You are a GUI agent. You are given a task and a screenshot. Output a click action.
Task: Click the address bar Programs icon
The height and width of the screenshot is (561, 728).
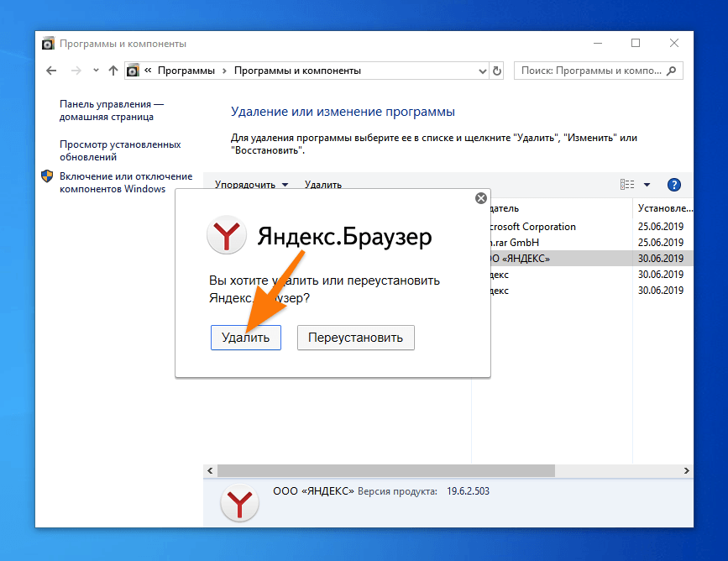click(133, 71)
